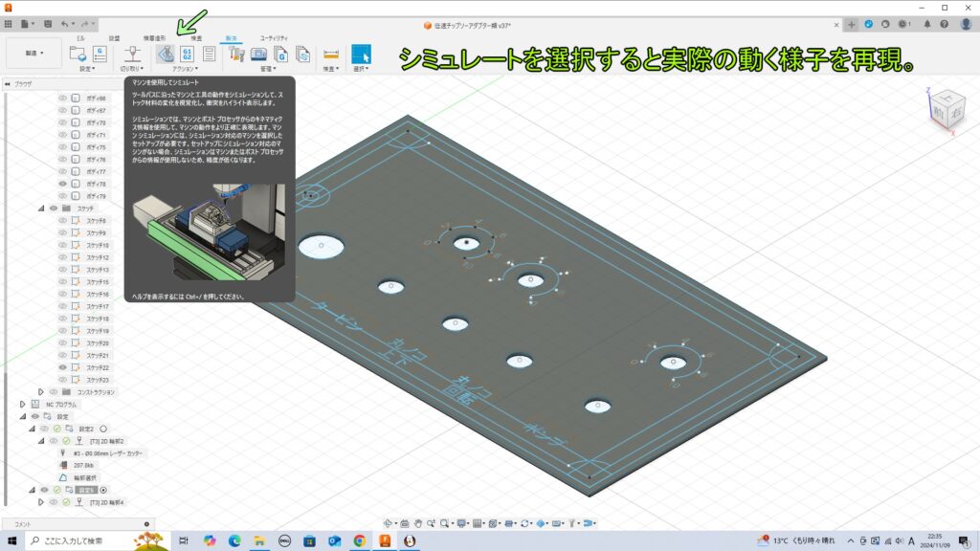Open the data panel grid icon
Screen dimensions: 980x551
coord(8,24)
